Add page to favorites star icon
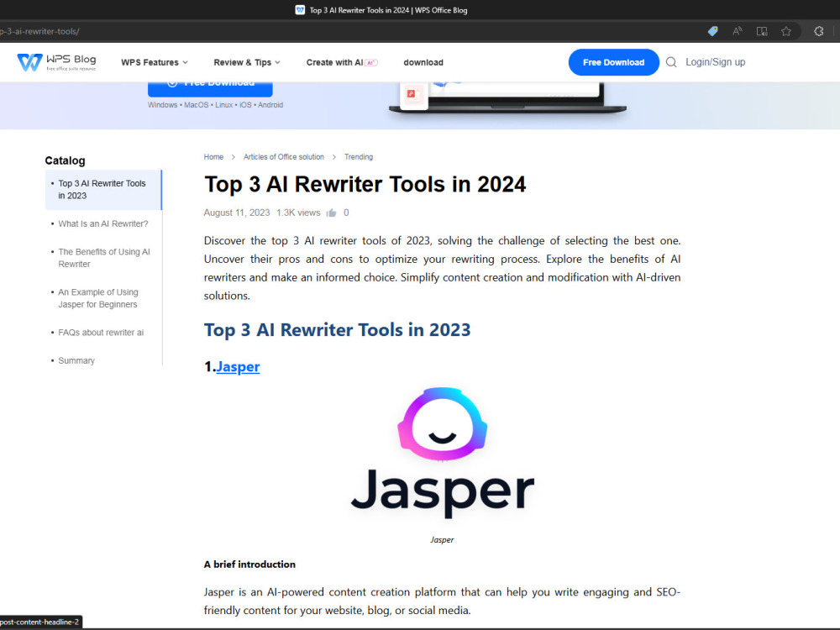 coord(786,31)
